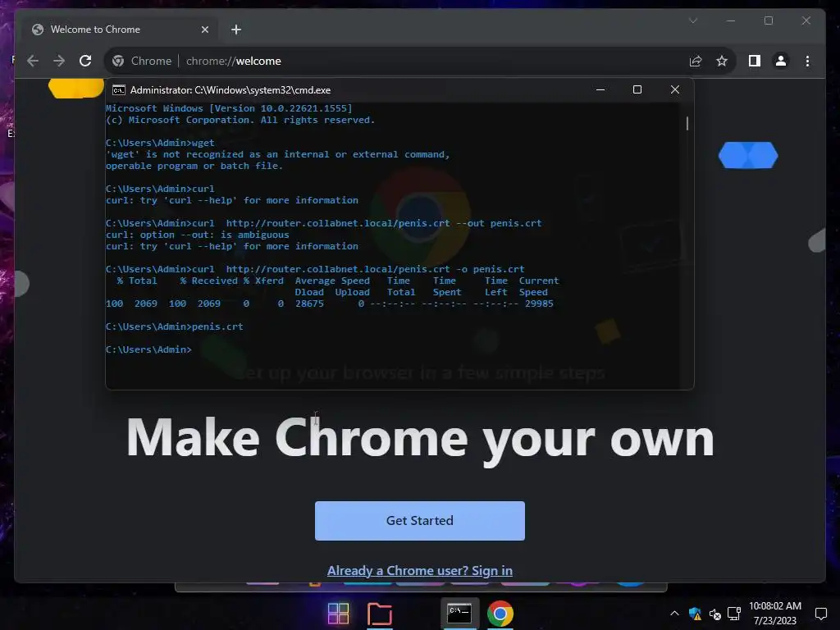
Task: Bookmark this tab with the star icon
Action: (x=722, y=61)
